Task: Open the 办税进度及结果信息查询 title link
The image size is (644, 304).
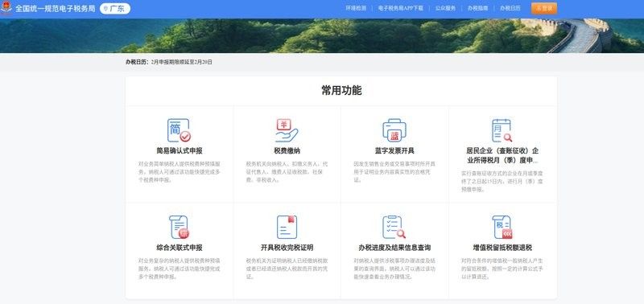Action: click(394, 248)
